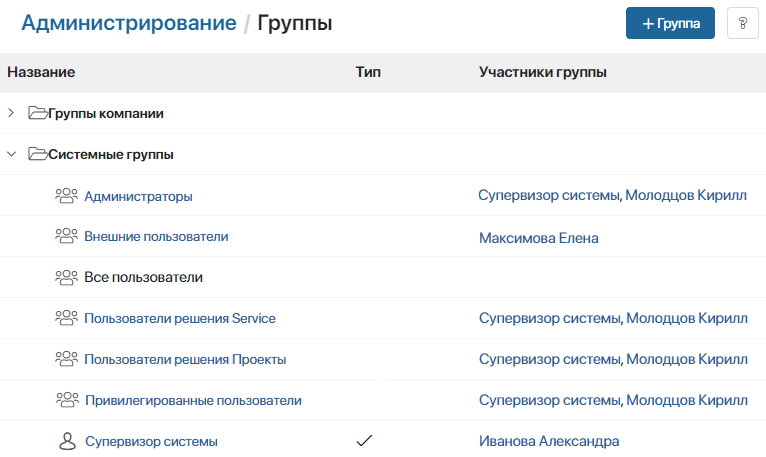This screenshot has width=766, height=457.
Task: Click the folder icon of Системные группы
Action: pyautogui.click(x=38, y=154)
